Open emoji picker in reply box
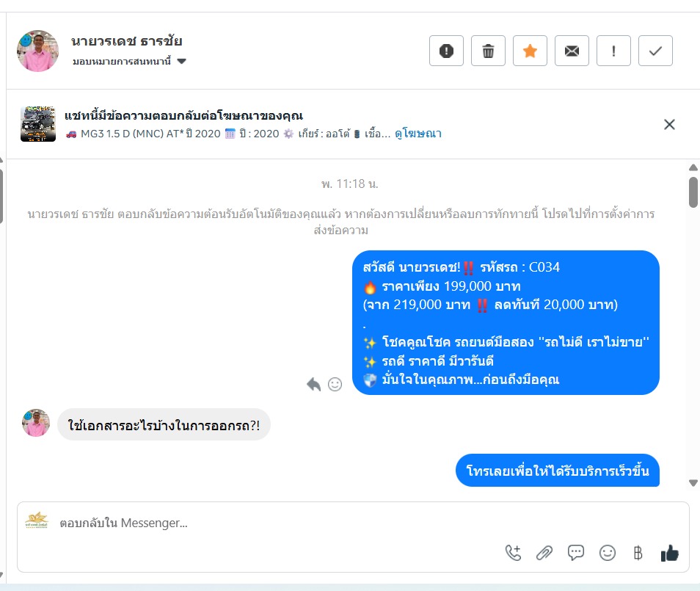Screen dimensions: 700x591 tap(607, 553)
